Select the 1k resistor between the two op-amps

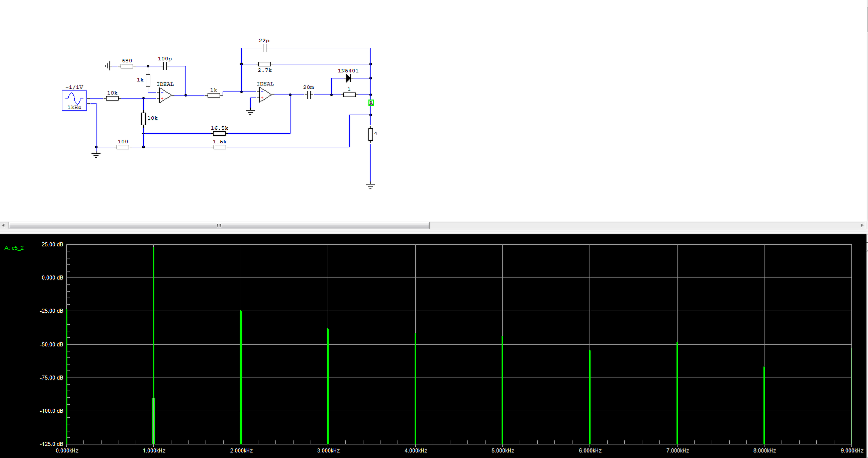click(x=214, y=95)
